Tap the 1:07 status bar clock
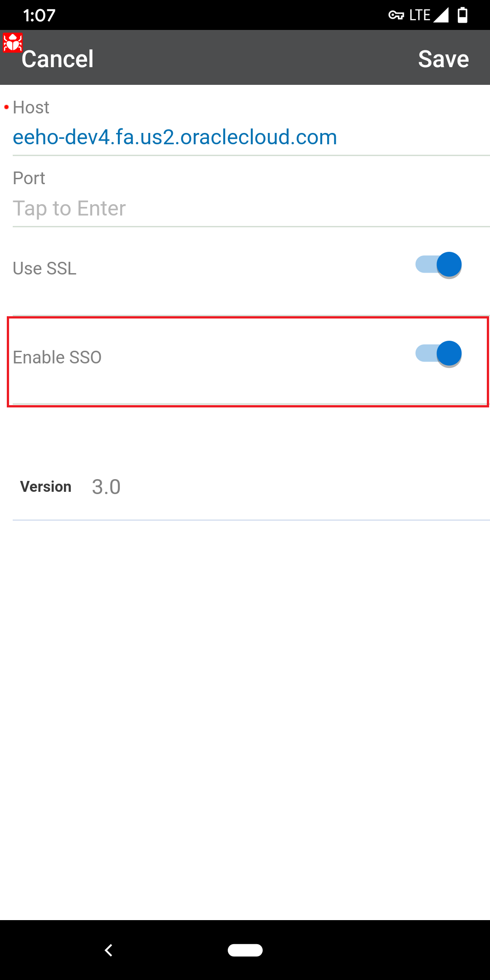490x980 pixels. pyautogui.click(x=39, y=16)
